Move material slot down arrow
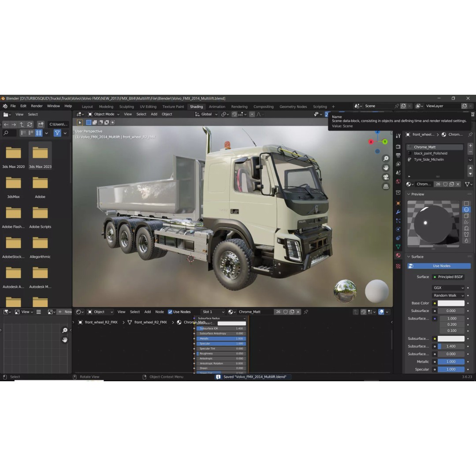The height and width of the screenshot is (476, 476). [470, 174]
